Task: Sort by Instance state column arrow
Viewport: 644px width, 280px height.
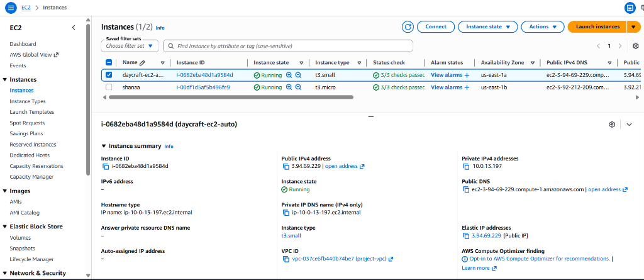Action: pos(301,63)
